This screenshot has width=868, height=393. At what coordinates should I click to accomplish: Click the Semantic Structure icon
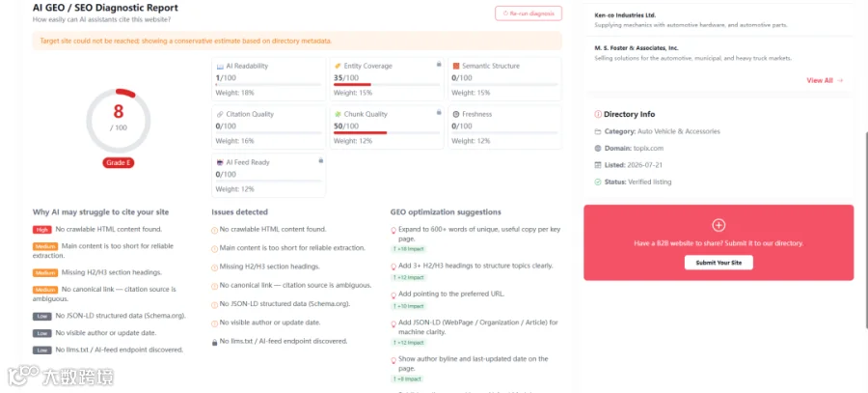456,66
